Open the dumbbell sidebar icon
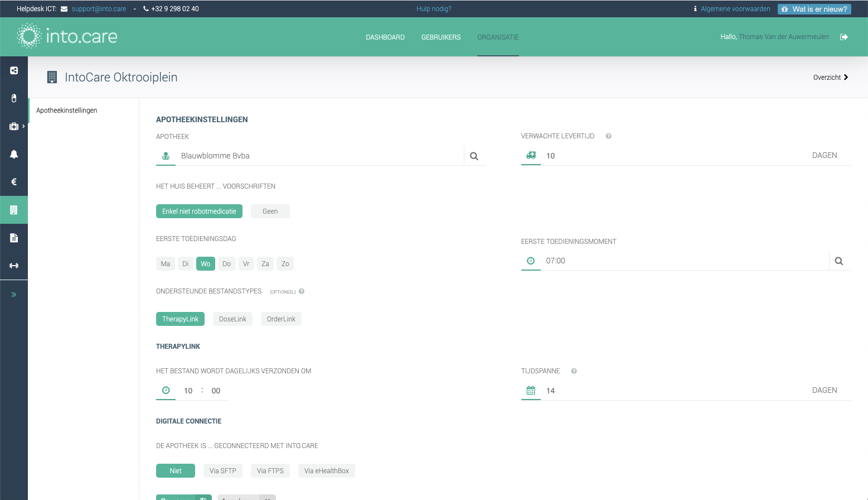This screenshot has width=868, height=500. click(x=14, y=266)
